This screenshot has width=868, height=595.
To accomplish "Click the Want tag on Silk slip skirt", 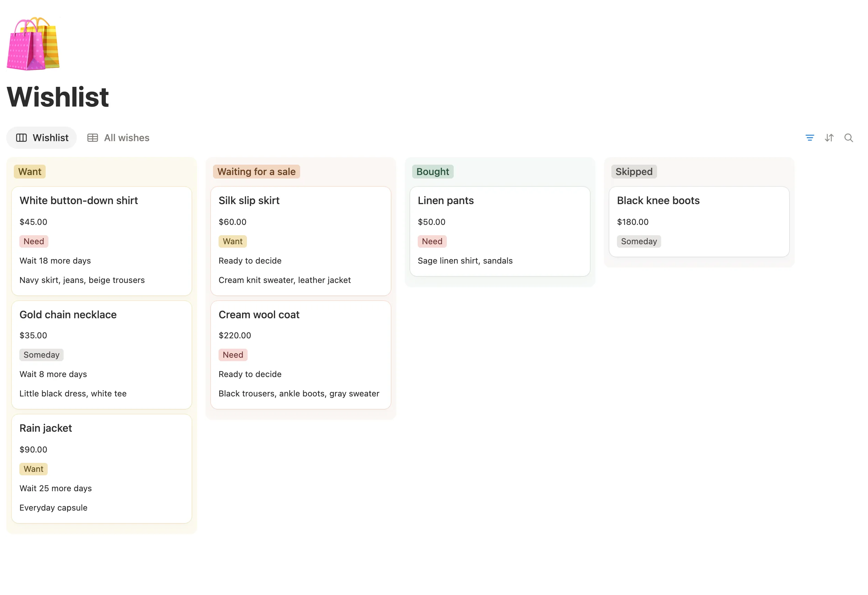I will (x=233, y=241).
